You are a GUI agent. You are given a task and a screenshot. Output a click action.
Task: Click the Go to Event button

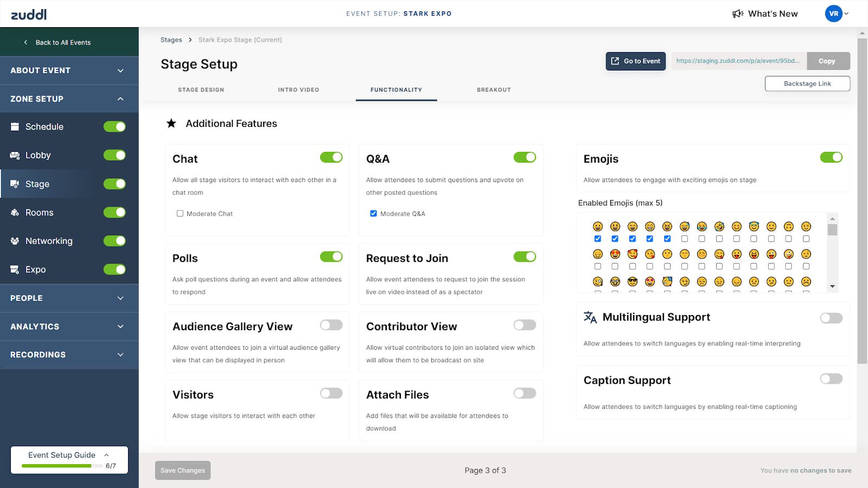pyautogui.click(x=635, y=61)
